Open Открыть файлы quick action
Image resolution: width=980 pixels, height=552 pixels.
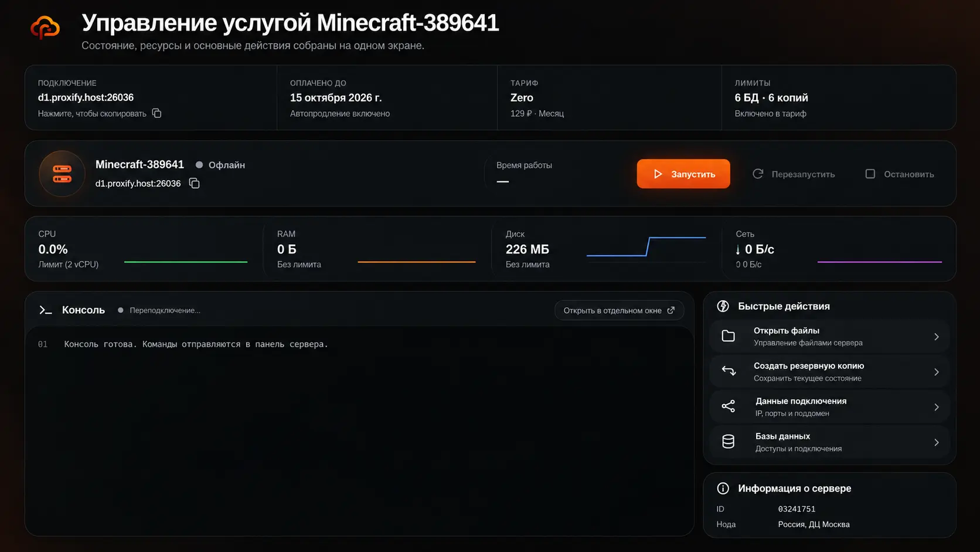(829, 336)
